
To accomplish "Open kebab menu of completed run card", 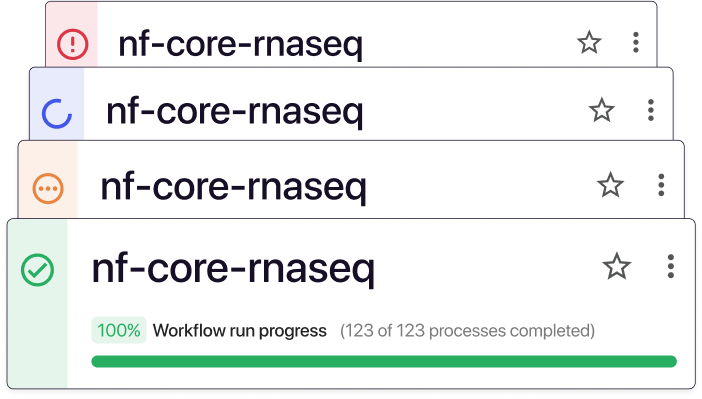I will coord(671,266).
